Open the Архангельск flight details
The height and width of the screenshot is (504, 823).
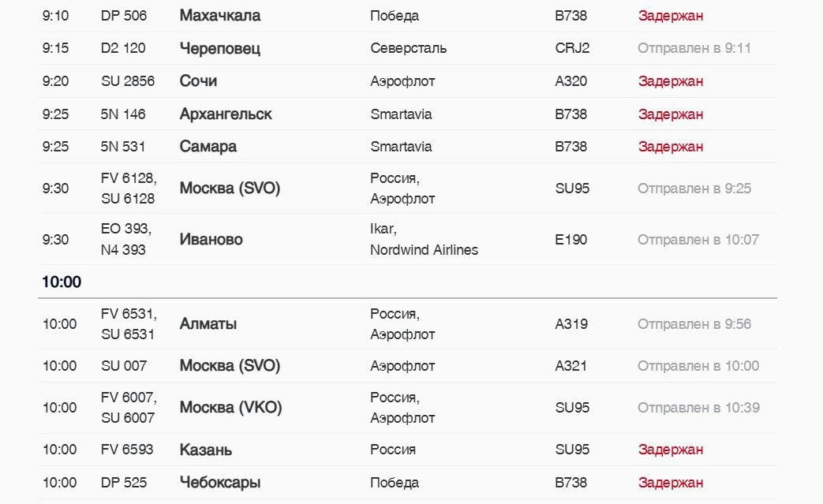coord(226,114)
